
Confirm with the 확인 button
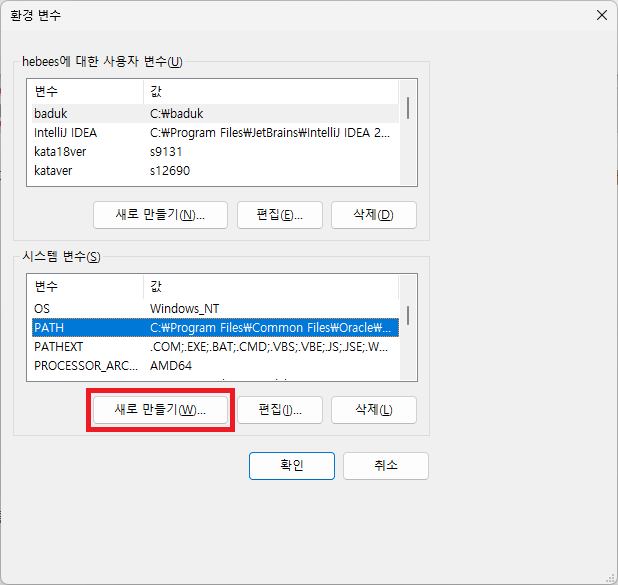click(x=292, y=466)
